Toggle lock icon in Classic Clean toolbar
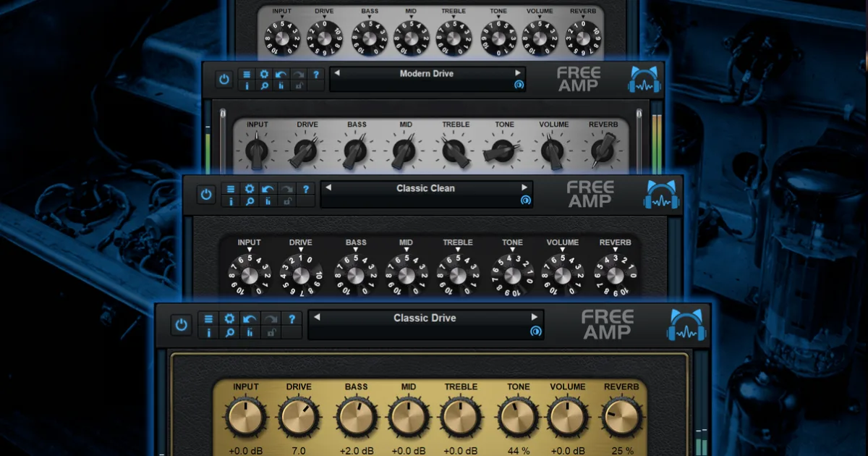This screenshot has width=868, height=456. pos(287,201)
